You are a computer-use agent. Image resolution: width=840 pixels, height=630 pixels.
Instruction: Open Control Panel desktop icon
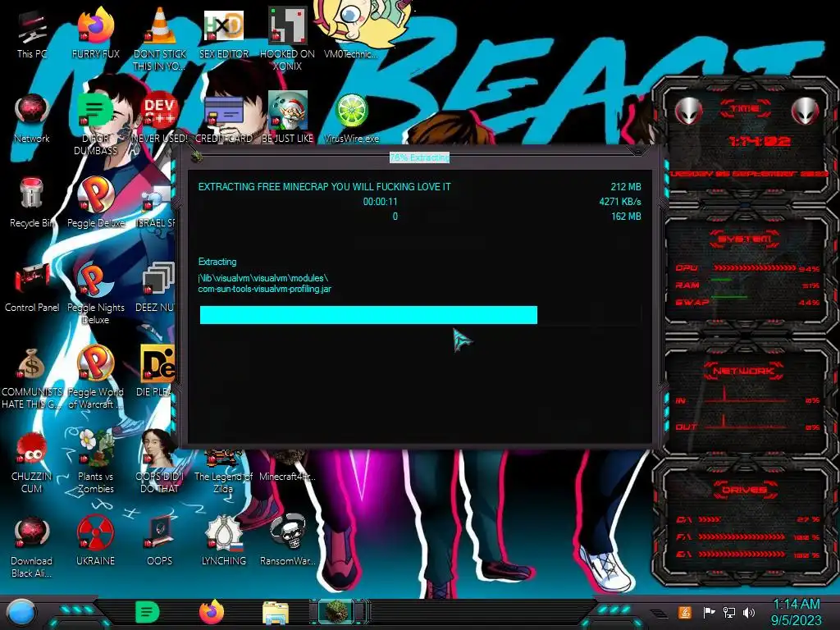(32, 287)
